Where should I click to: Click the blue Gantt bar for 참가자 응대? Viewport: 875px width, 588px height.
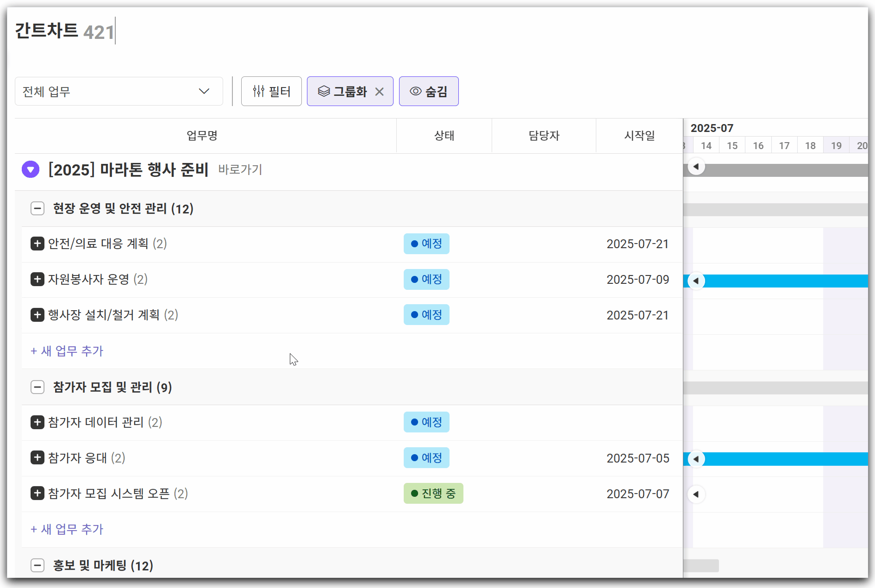[x=787, y=459]
